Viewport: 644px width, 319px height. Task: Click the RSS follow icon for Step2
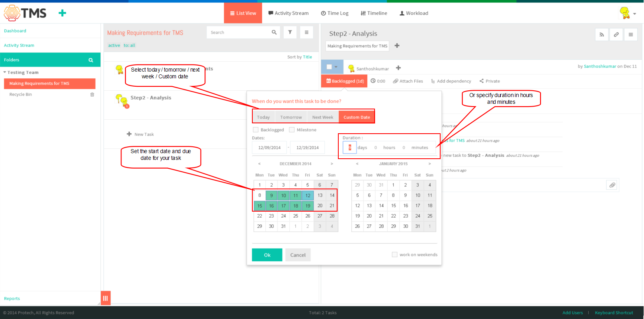click(602, 35)
